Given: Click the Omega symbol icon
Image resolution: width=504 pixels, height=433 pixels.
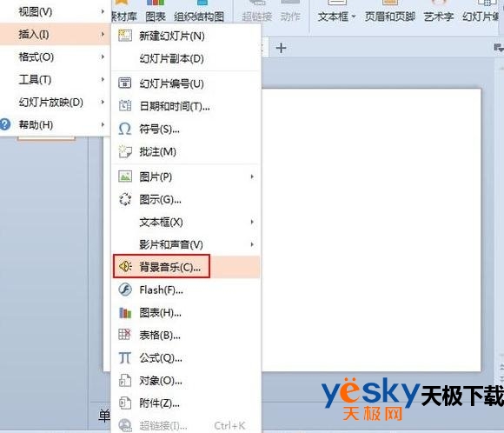Looking at the screenshot, I should click(125, 129).
